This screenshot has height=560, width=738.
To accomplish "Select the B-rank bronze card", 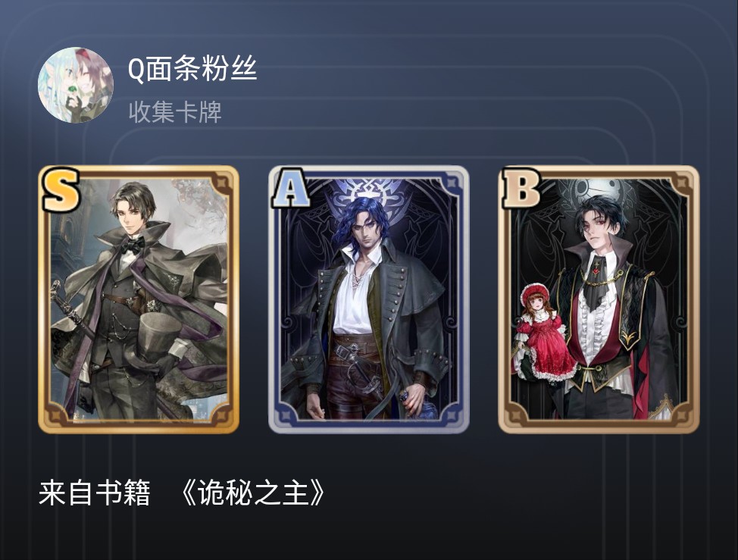I will pos(599,299).
